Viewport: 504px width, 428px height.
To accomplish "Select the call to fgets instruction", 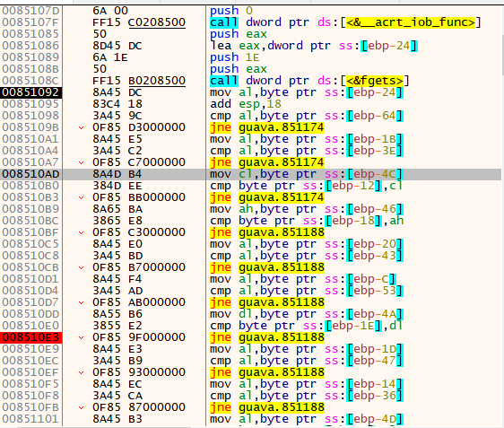I will coord(310,81).
